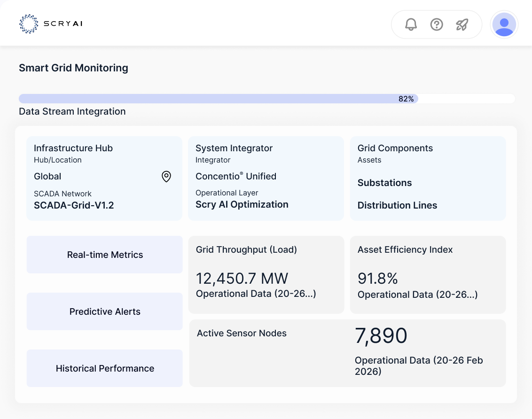Viewport: 532px width, 419px height.
Task: Click the System Integrator title
Action: 234,148
